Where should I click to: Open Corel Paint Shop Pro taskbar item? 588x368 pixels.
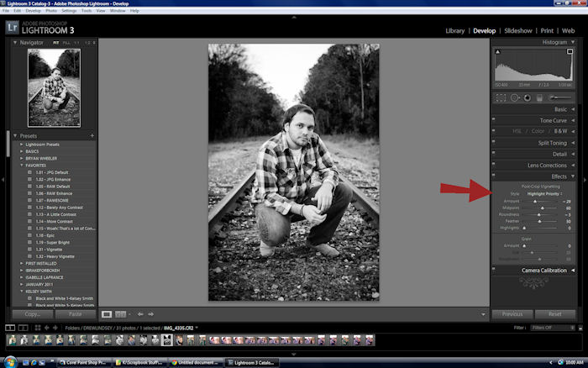click(x=84, y=363)
